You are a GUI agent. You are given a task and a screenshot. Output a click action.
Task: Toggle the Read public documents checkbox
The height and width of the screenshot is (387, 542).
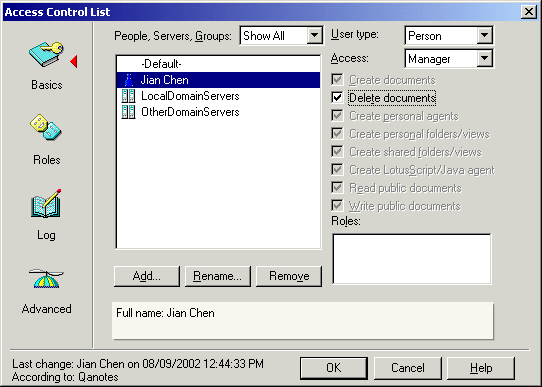point(337,188)
